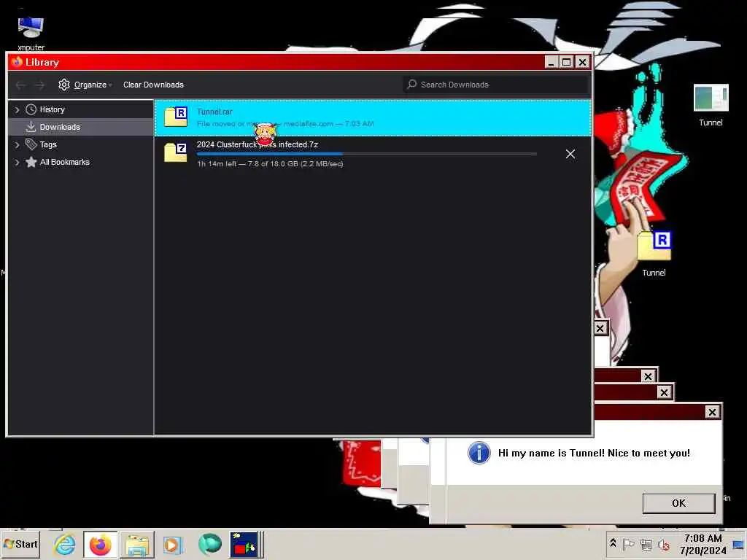
Task: Click the Flandre sprite over the downloads list
Action: (266, 134)
